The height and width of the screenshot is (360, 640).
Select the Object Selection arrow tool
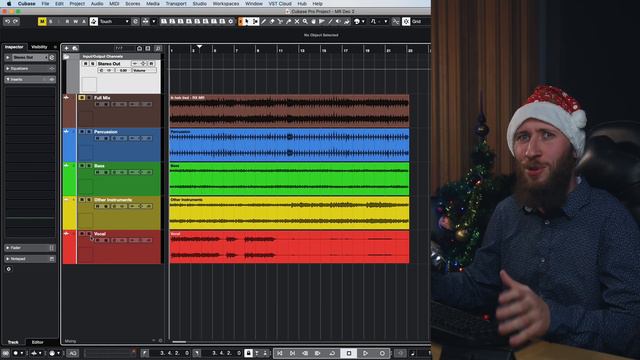[x=247, y=21]
